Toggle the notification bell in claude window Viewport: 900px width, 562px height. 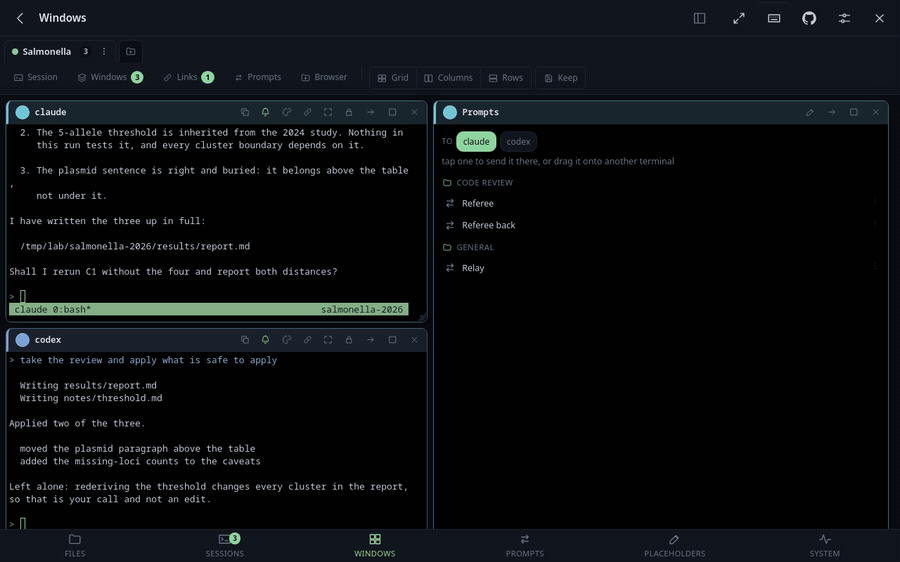pos(265,113)
